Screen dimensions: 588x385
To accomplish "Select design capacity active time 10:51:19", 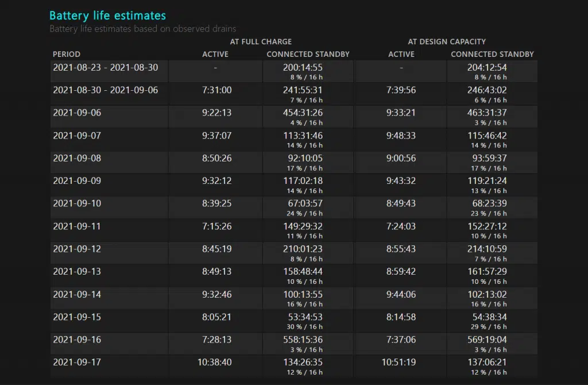I will (399, 362).
